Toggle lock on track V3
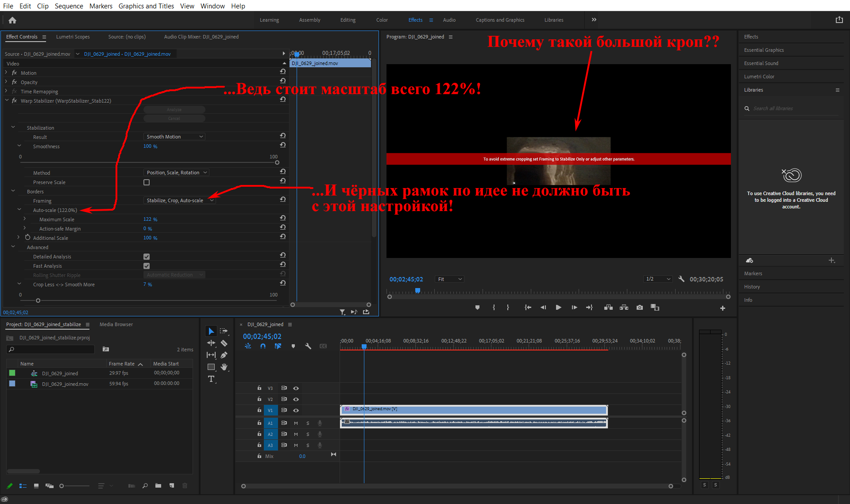This screenshot has width=850, height=504. click(x=259, y=388)
